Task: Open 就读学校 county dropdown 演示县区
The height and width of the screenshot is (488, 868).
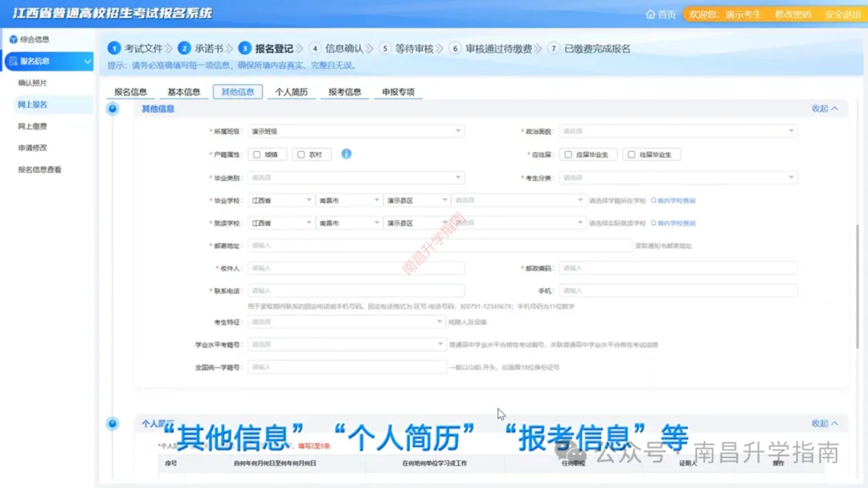Action: [x=416, y=223]
